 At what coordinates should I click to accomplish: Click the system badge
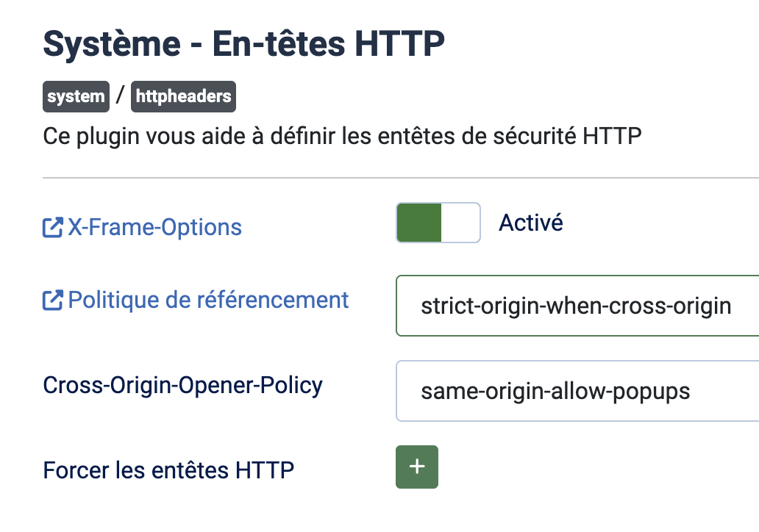(x=76, y=96)
